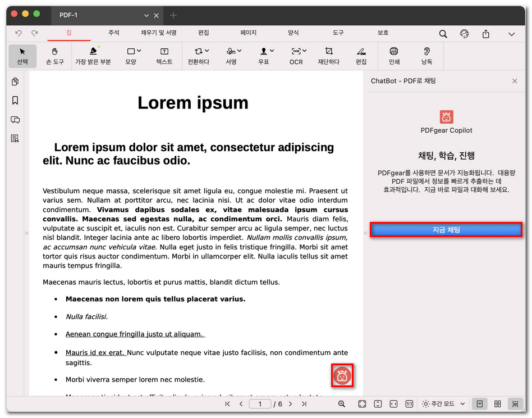The height and width of the screenshot is (418, 532).
Task: Select the 손 도구 (Hand tool)
Action: click(54, 56)
